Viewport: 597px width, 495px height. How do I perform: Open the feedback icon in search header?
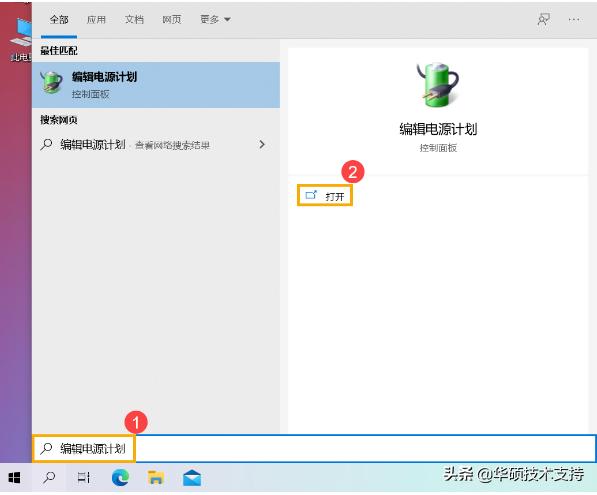click(x=544, y=19)
